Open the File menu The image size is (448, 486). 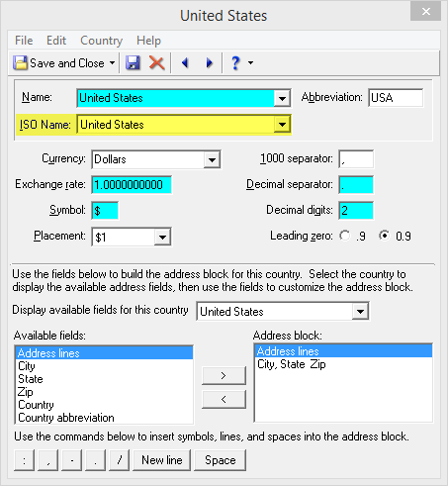[x=24, y=41]
